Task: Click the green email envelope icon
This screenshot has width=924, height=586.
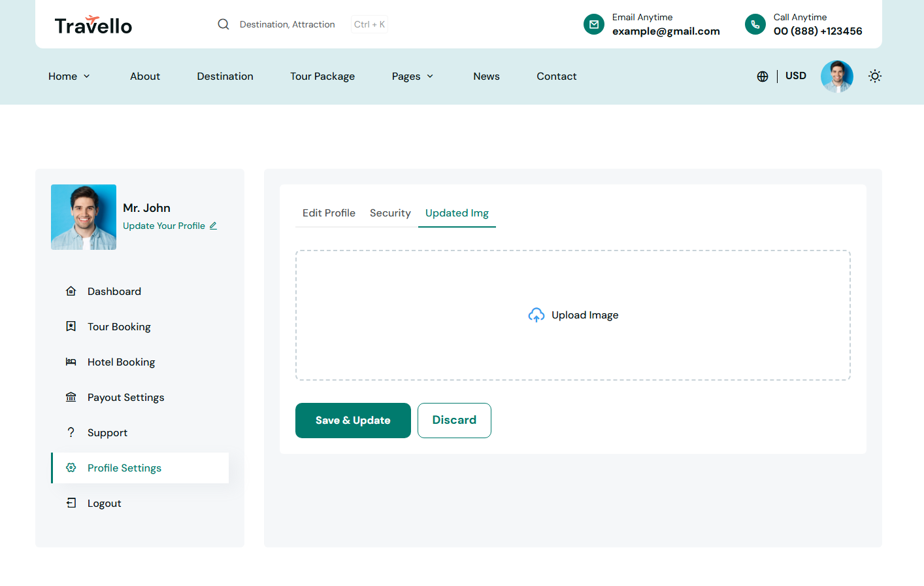Action: coord(593,24)
